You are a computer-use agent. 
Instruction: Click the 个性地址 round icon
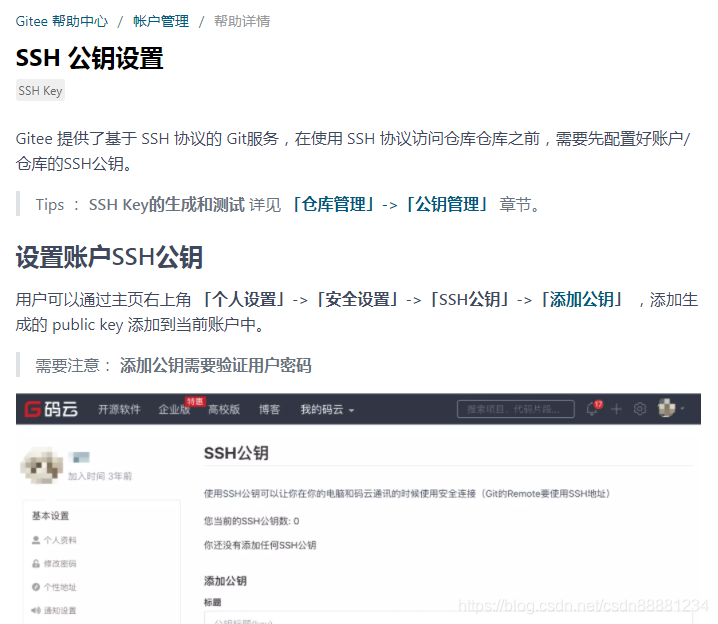click(x=36, y=587)
